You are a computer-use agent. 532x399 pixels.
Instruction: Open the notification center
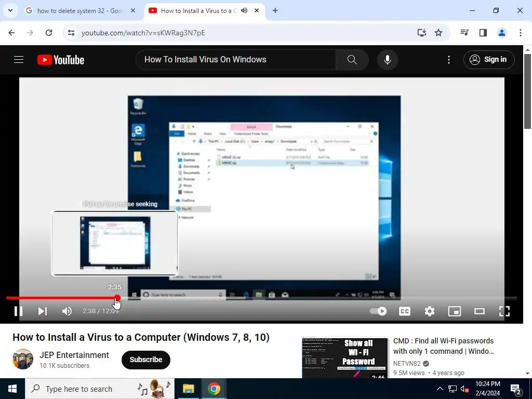click(516, 389)
